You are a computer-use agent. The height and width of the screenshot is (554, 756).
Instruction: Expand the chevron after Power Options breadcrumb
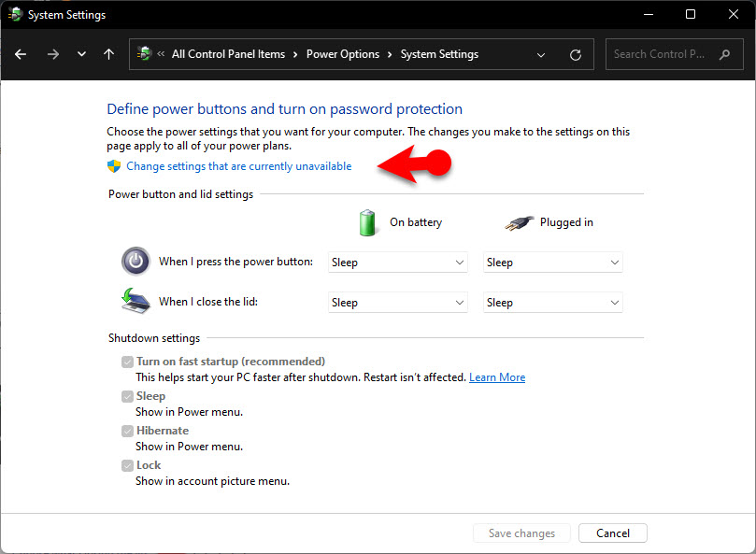[390, 54]
